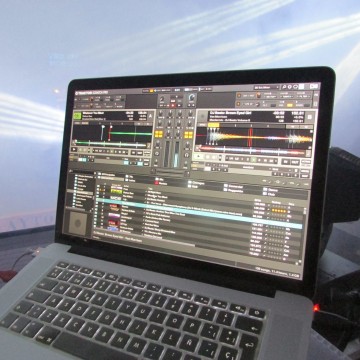Viewport: 360px width, 360px height.
Task: Start playback on the left deck A
Action: [74, 149]
